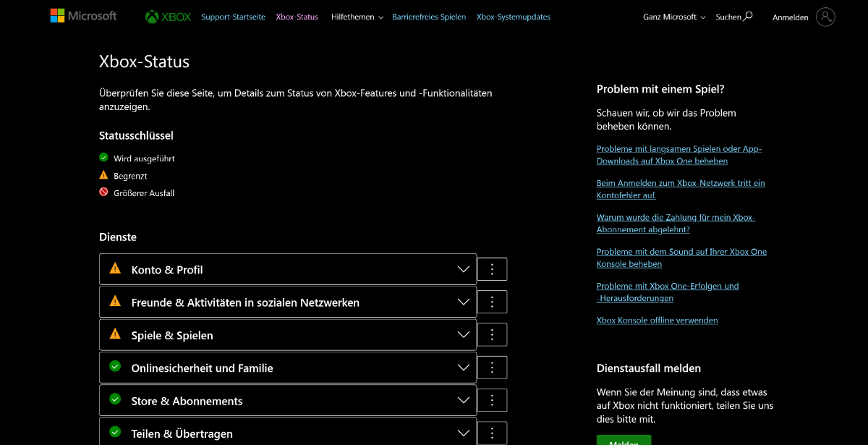Screen dimensions: 868x445
Task: Expand the Spiele & Spielen service row
Action: (288, 335)
